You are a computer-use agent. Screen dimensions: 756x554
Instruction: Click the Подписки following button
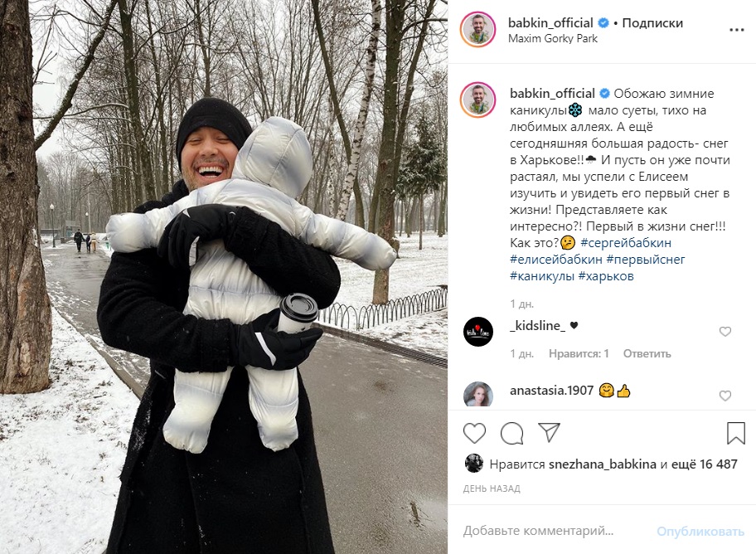pos(652,22)
